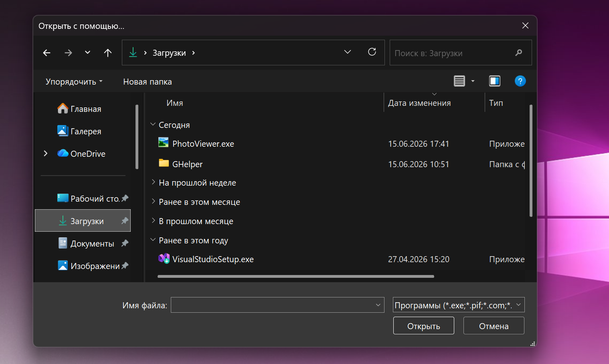Sort by Дата изменения column header
This screenshot has width=609, height=364.
(x=419, y=103)
